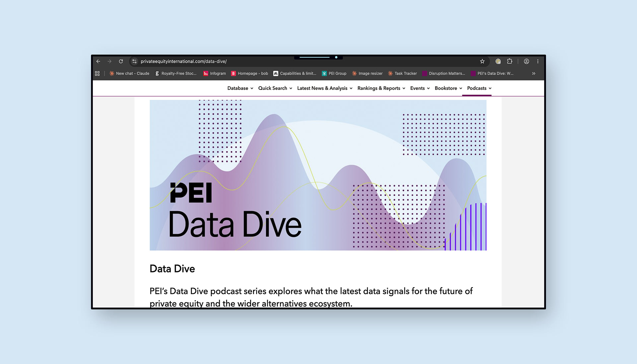This screenshot has height=364, width=637.
Task: Expand the Latest News & Analysis menu
Action: 325,88
